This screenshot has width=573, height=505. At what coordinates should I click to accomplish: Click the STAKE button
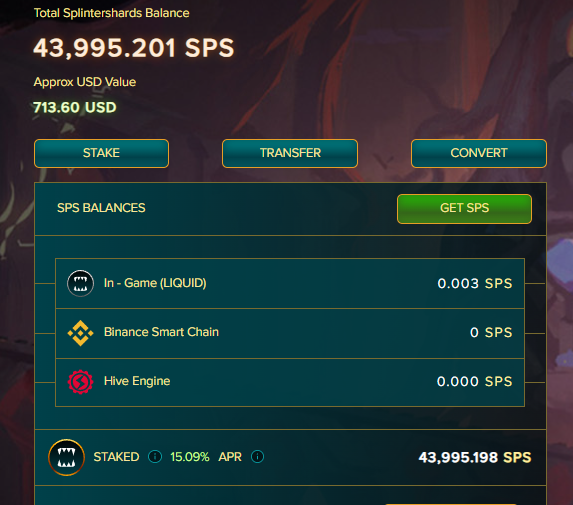tap(101, 153)
